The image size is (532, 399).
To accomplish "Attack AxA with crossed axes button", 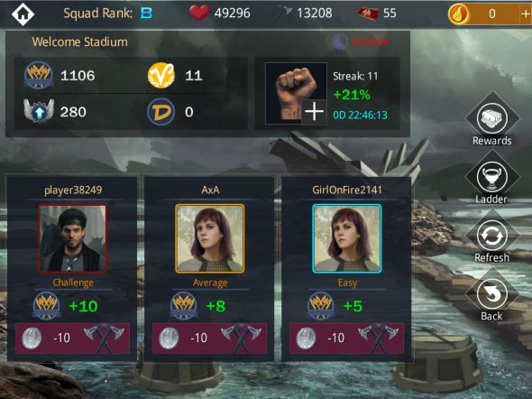I will pos(210,339).
